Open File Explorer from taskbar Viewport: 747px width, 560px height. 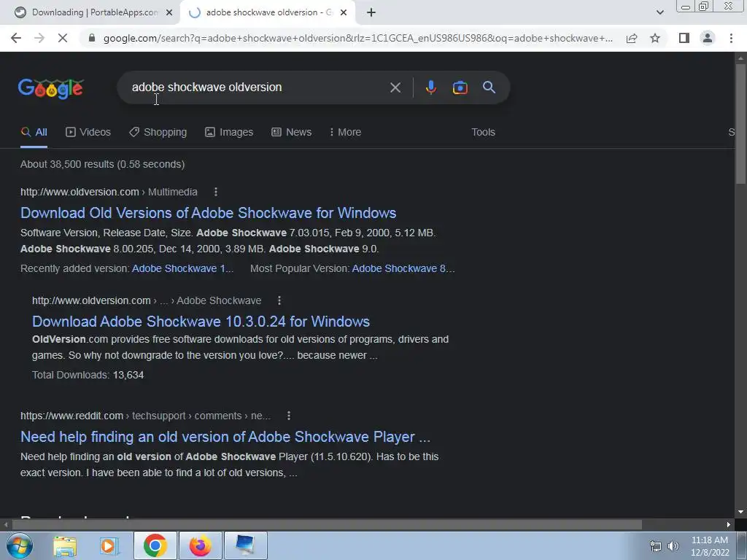(65, 545)
